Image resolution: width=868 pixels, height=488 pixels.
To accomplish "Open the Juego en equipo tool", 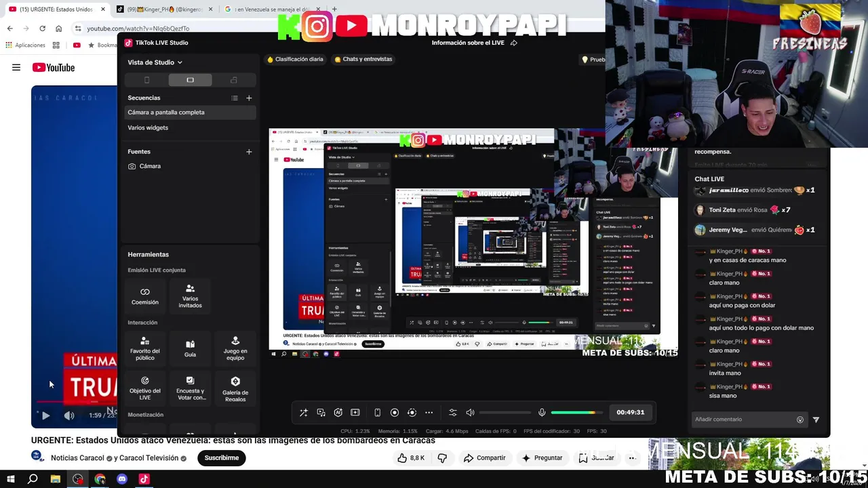I will (x=235, y=348).
